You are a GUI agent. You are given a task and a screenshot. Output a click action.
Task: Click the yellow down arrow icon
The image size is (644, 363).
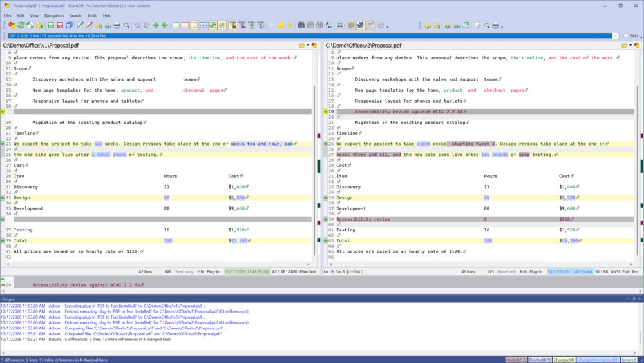tap(290, 26)
